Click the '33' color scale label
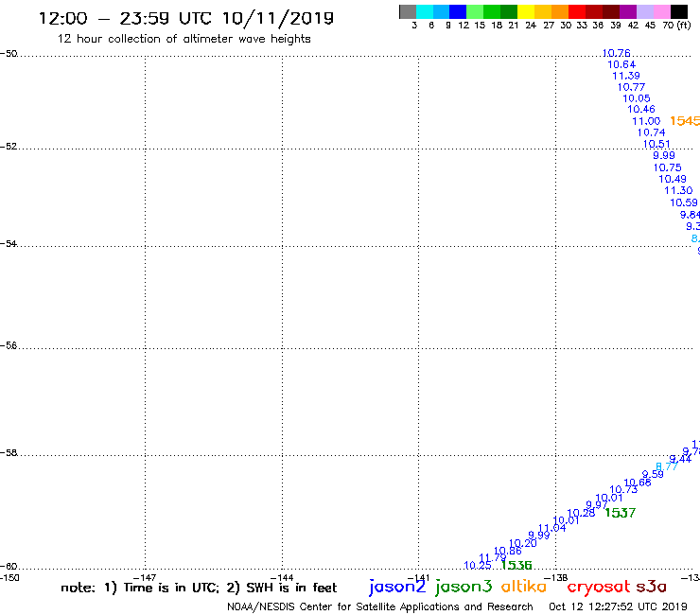The height and width of the screenshot is (615, 700). [581, 26]
